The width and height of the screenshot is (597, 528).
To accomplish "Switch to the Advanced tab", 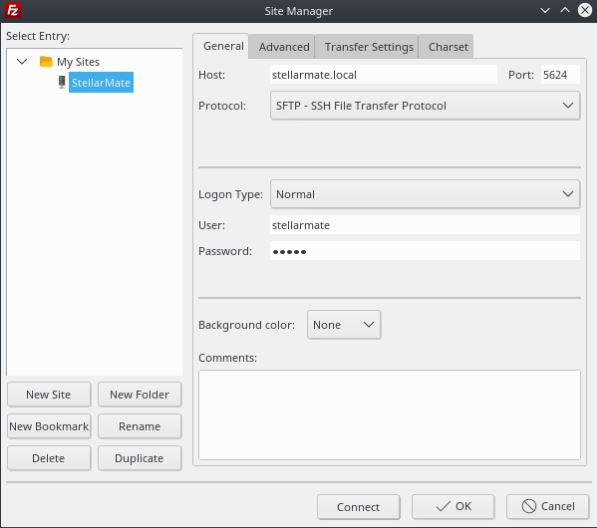I will pyautogui.click(x=284, y=47).
